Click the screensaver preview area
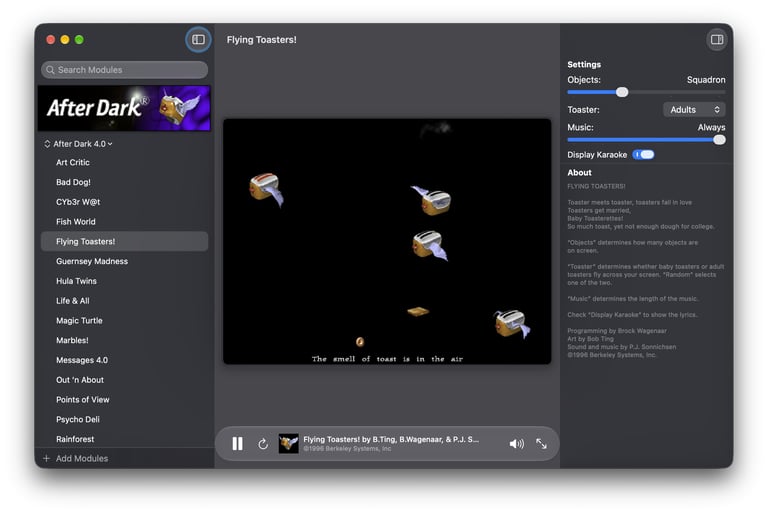The image size is (768, 514). (x=387, y=242)
